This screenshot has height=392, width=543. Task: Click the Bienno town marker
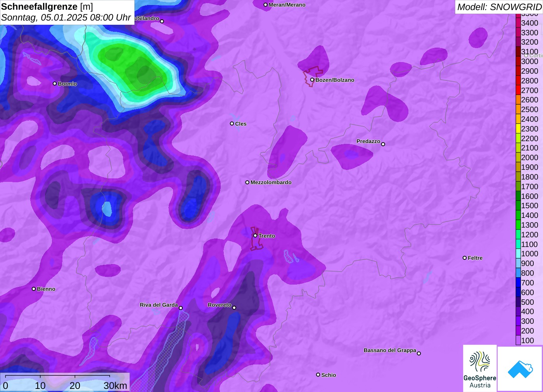[x=34, y=288]
